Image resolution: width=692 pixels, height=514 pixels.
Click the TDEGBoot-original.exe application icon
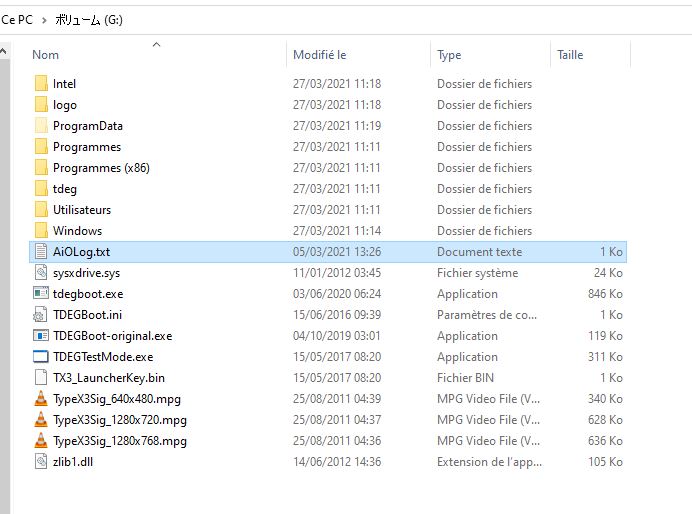pos(41,336)
